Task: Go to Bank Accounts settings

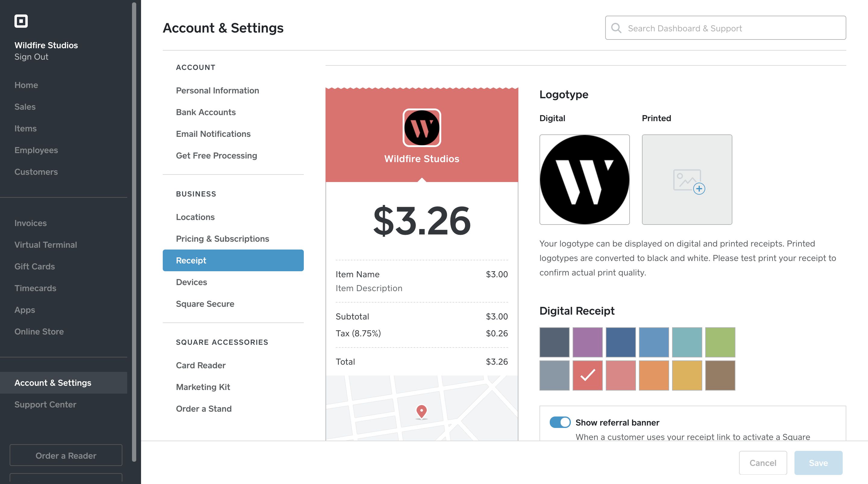Action: click(206, 112)
